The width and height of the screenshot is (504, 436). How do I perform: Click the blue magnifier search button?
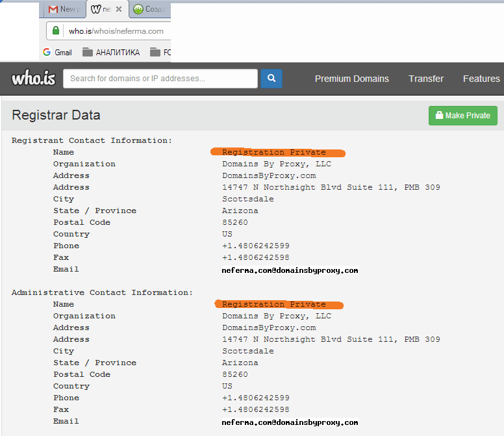point(271,79)
